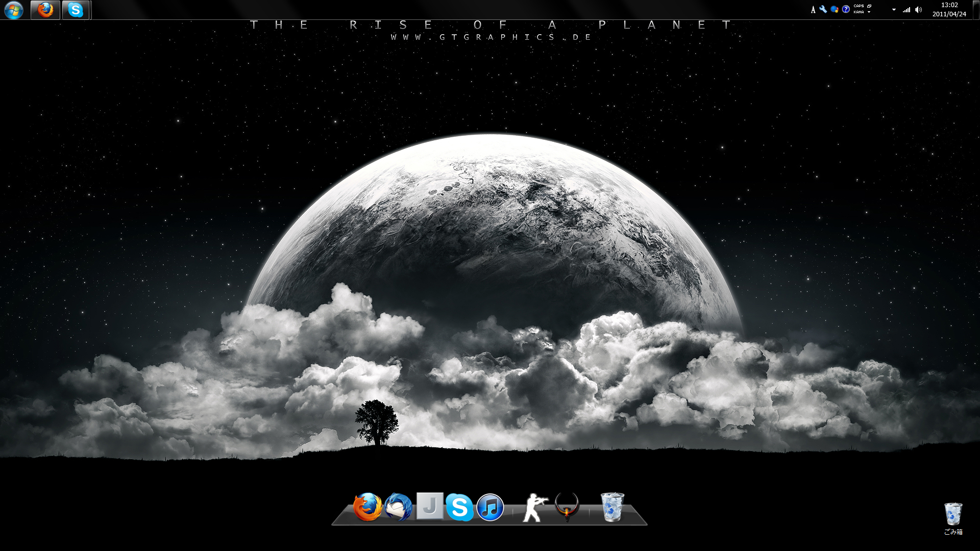This screenshot has width=980, height=551.
Task: Open Firefox from the dock
Action: 367,507
